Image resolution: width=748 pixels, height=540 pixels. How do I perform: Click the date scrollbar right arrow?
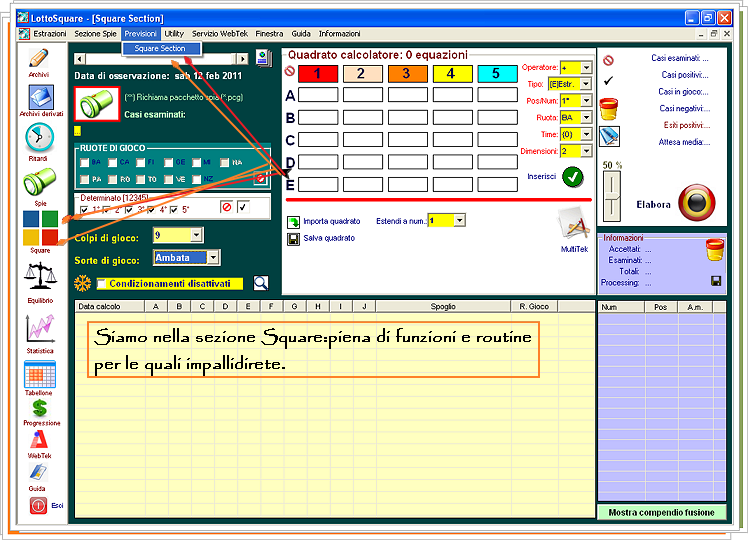pyautogui.click(x=243, y=59)
